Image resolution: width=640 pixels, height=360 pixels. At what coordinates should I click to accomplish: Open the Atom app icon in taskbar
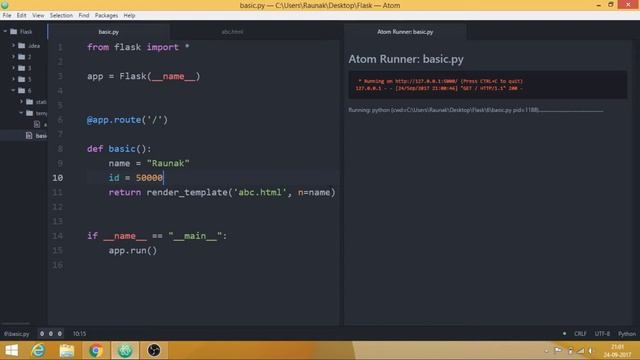[x=125, y=350]
